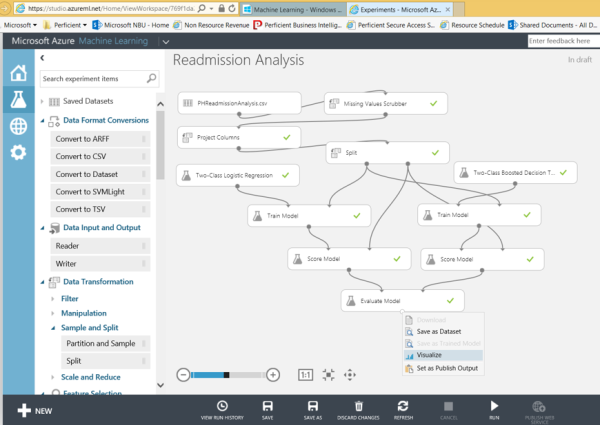Select Convert to ARFF item

pyautogui.click(x=100, y=139)
